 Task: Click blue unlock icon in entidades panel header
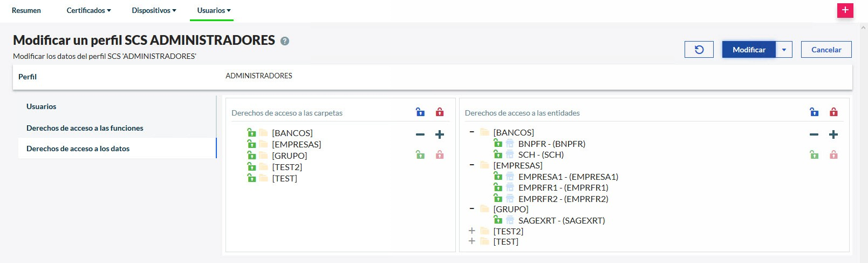pos(814,112)
